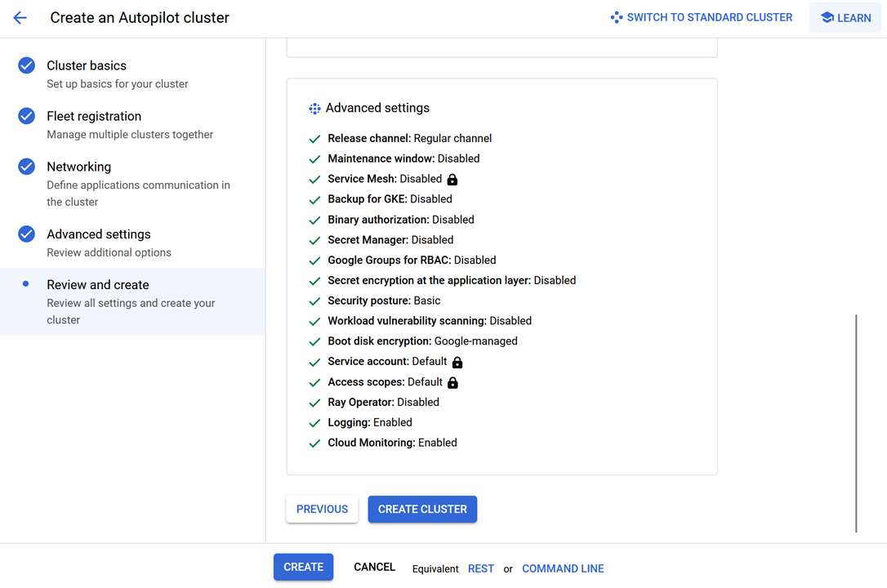Click the green check beside Backup for GKE
This screenshot has width=887, height=588.
click(x=314, y=200)
